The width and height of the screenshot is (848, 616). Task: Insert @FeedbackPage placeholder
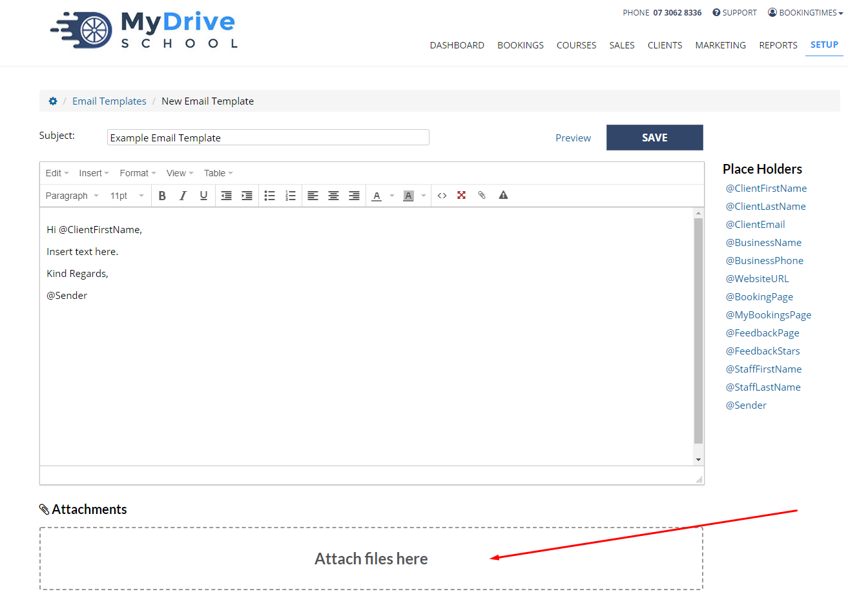[762, 333]
